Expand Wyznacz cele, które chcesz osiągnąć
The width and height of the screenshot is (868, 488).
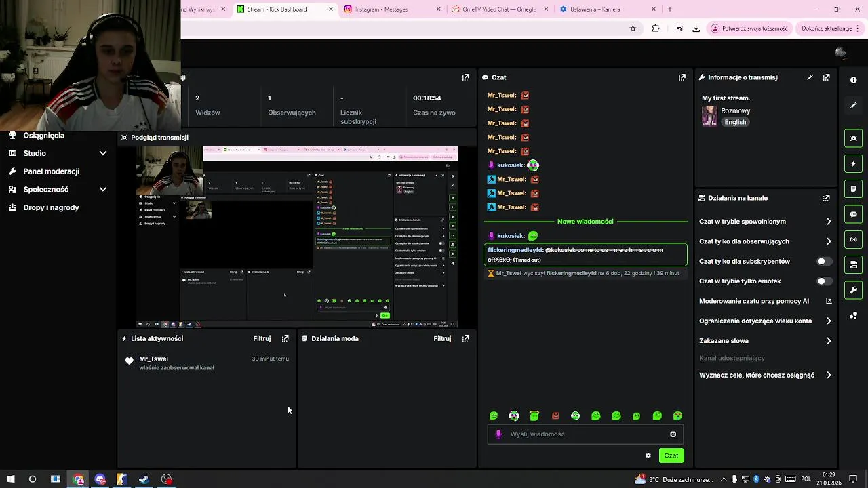tap(829, 375)
